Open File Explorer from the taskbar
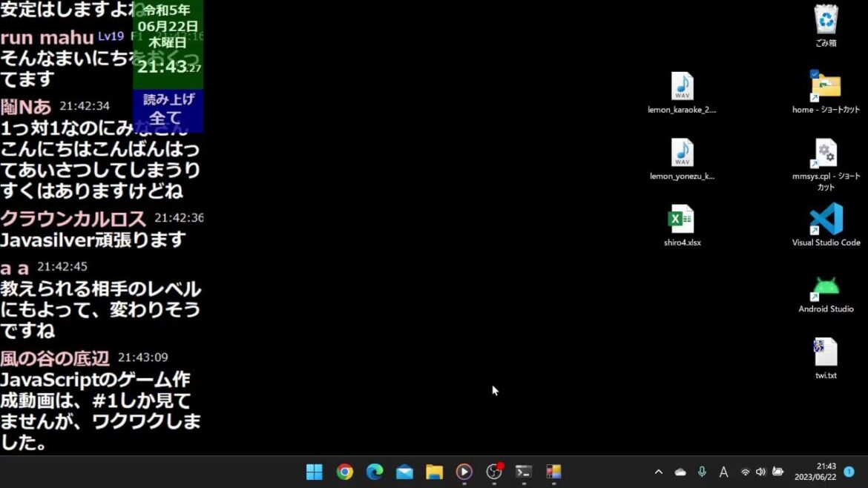 click(435, 472)
